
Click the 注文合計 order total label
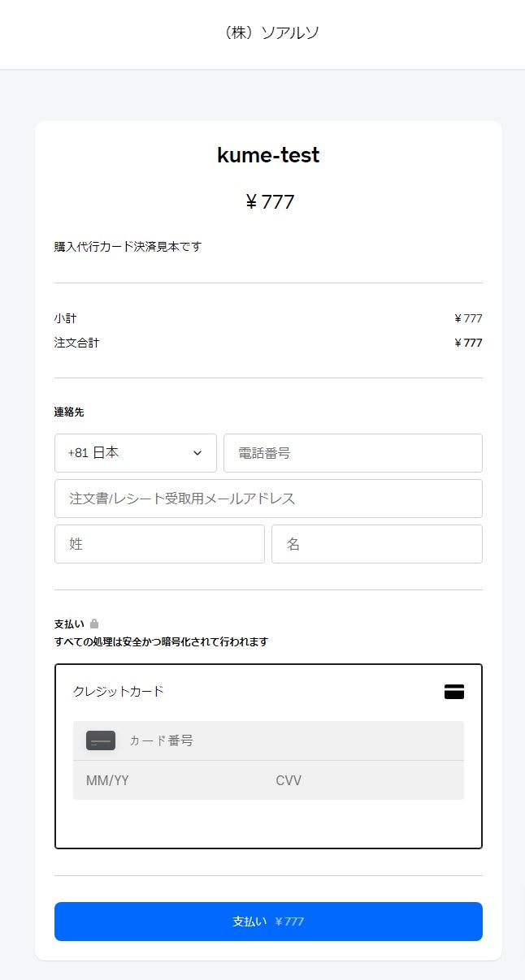pyautogui.click(x=76, y=343)
